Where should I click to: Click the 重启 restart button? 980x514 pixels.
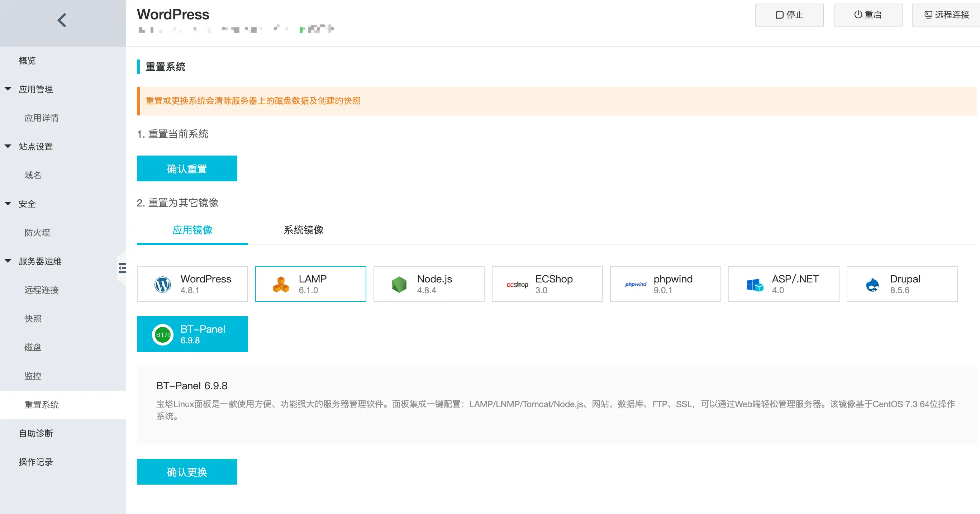tap(867, 15)
